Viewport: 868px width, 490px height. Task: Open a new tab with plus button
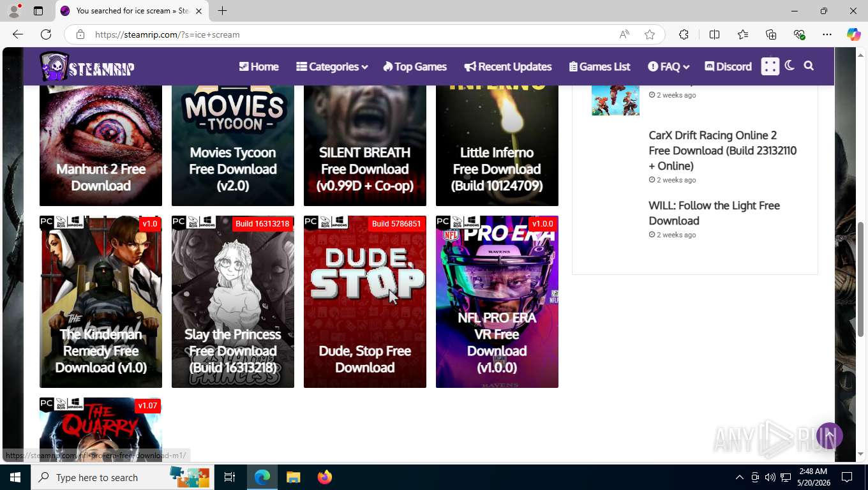pos(222,11)
